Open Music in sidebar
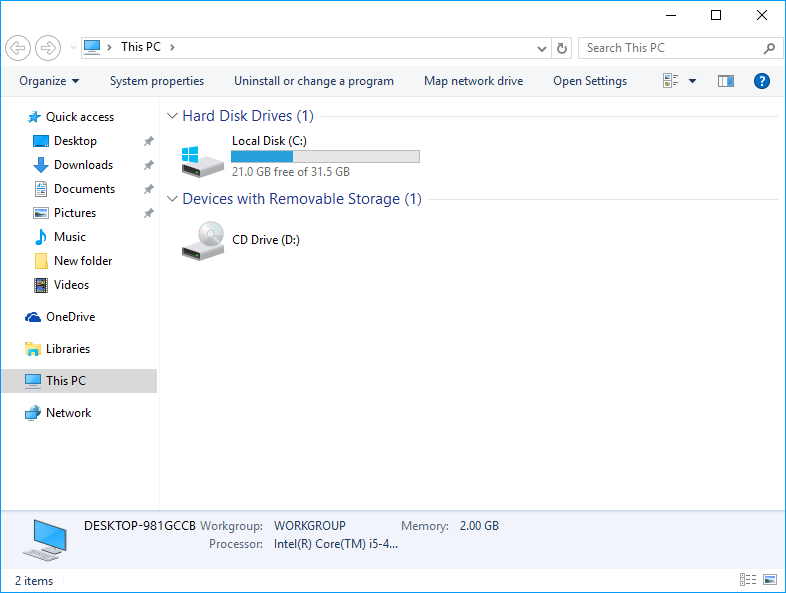 pyautogui.click(x=70, y=237)
